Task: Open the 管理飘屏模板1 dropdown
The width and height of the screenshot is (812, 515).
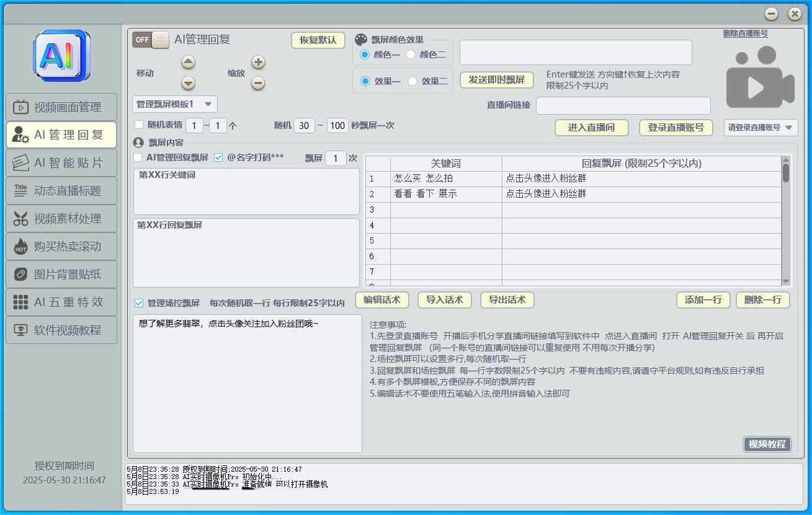Action: click(x=175, y=104)
